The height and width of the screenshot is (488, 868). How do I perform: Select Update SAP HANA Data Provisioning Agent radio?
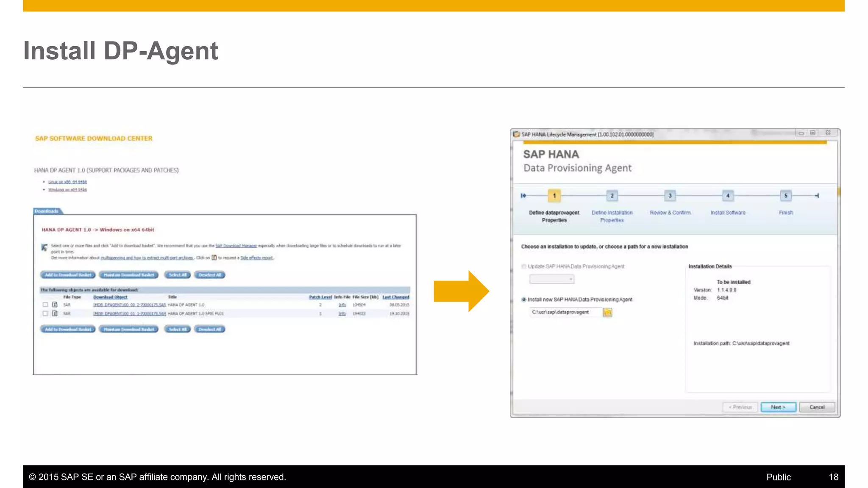click(x=524, y=266)
